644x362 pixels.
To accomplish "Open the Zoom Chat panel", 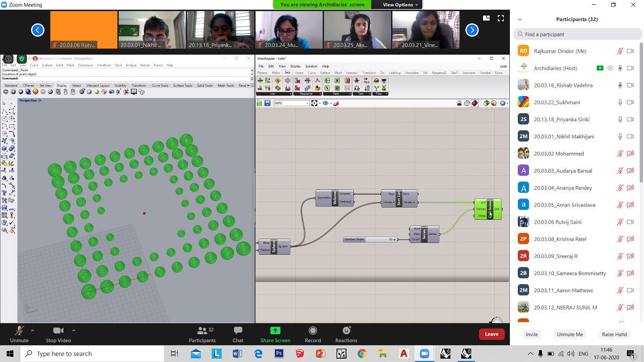I will tap(238, 334).
